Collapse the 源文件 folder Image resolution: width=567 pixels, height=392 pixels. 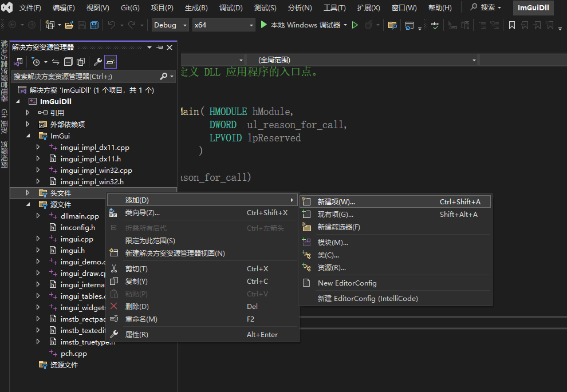28,204
